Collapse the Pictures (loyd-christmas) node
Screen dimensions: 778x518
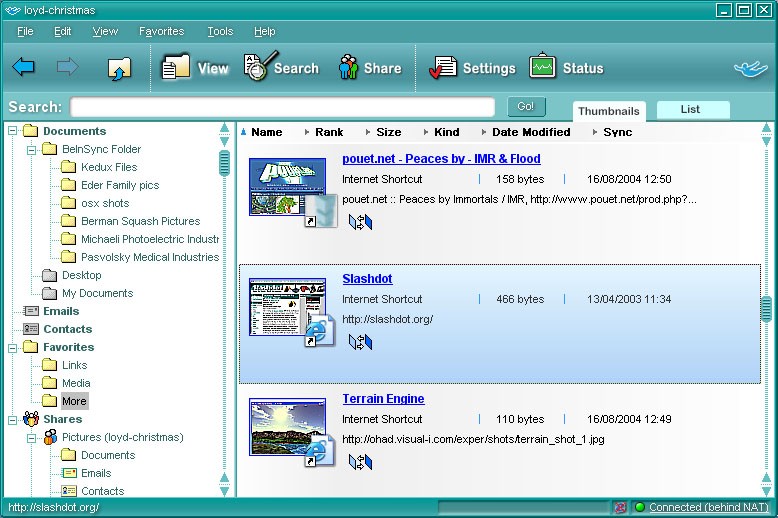point(31,438)
